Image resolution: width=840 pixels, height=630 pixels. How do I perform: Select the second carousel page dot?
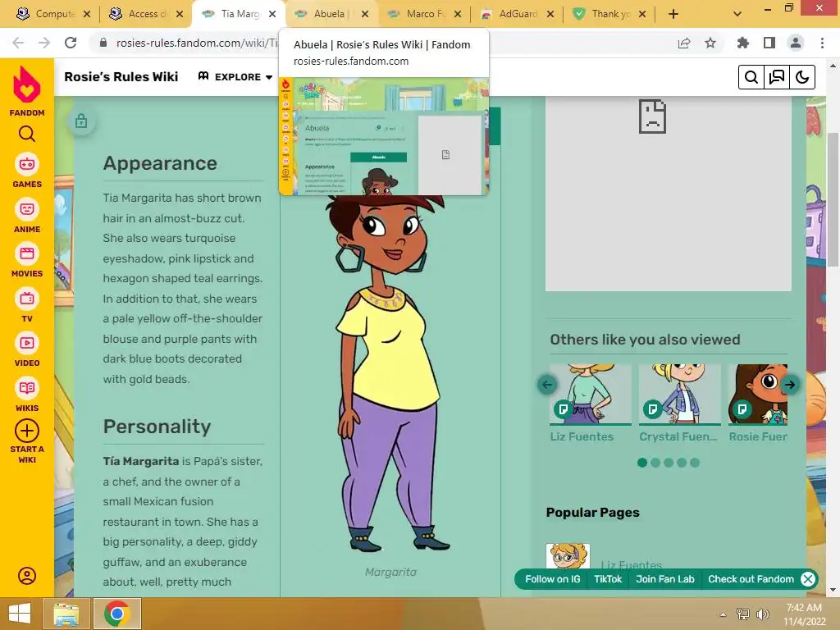pos(655,463)
